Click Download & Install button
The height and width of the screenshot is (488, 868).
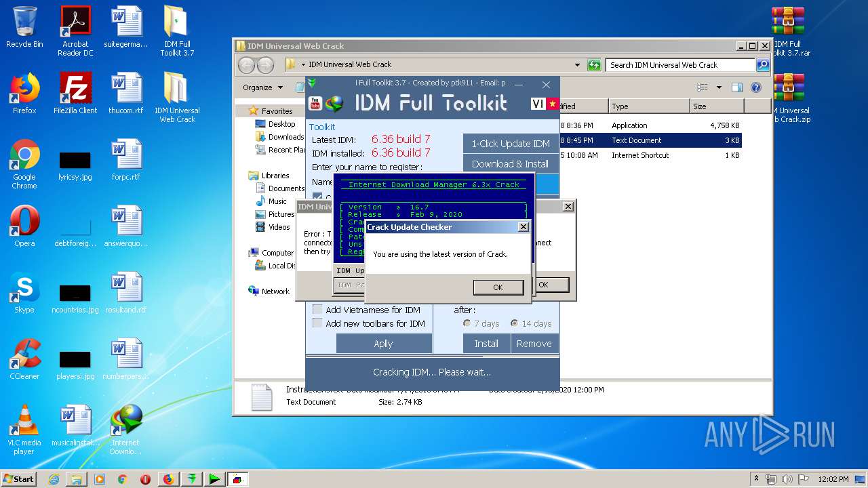pyautogui.click(x=511, y=164)
